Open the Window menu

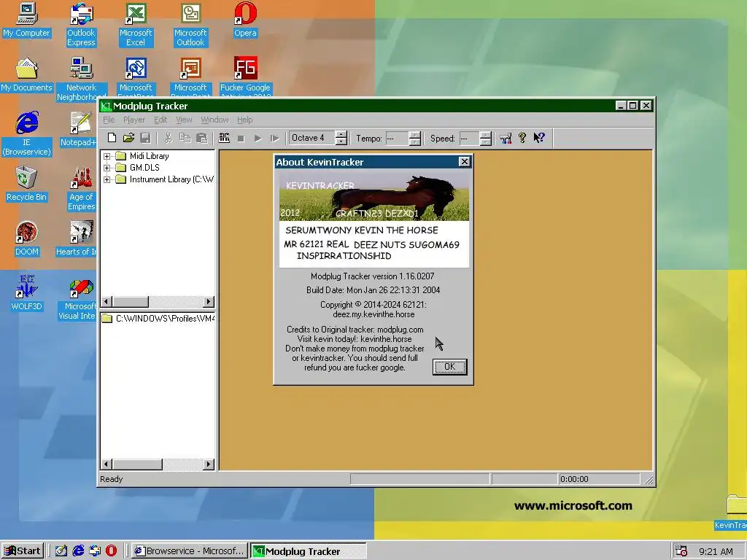coord(214,120)
